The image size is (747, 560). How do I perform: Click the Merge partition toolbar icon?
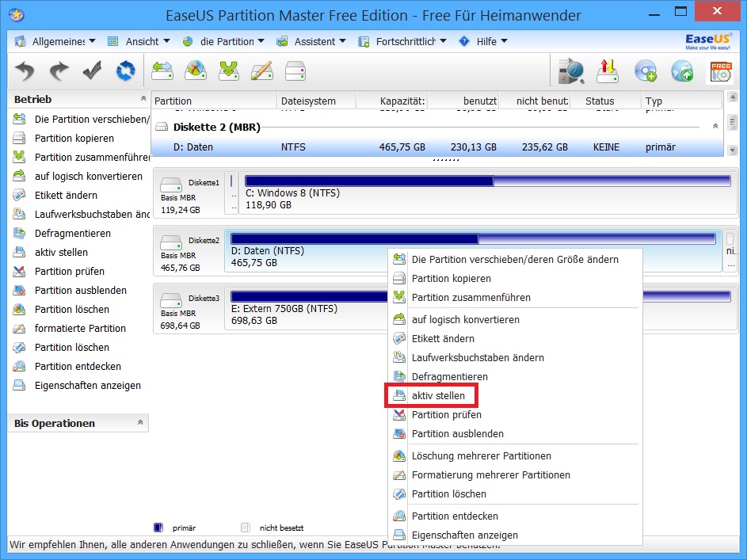point(229,71)
